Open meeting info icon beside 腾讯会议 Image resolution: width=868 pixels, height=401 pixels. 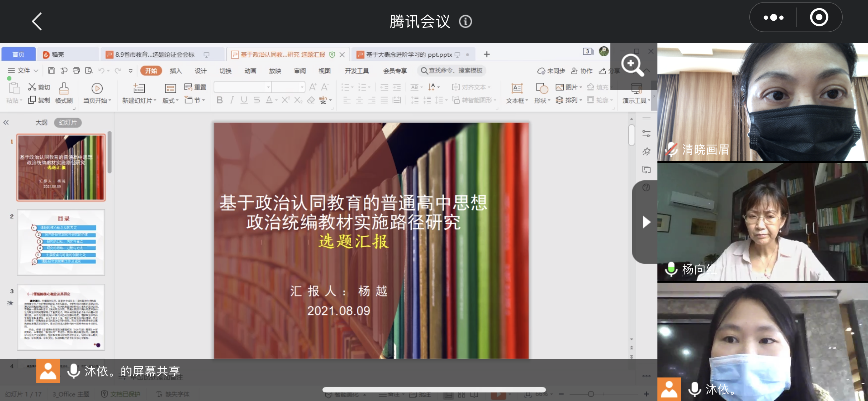[465, 22]
